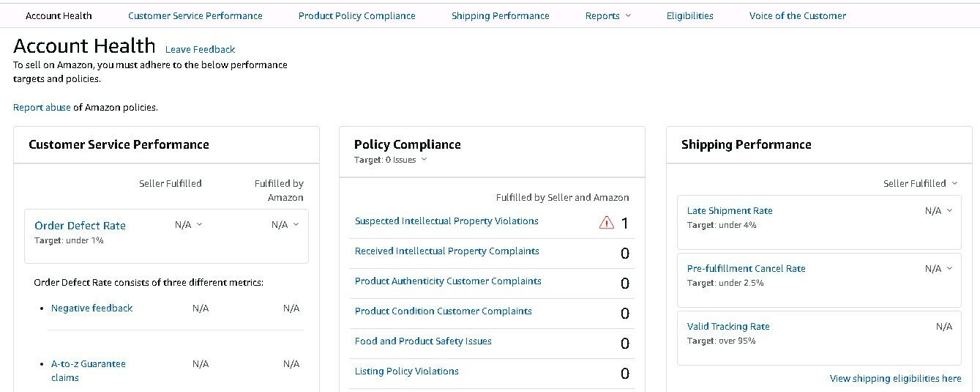Expand Fulfilled by Amazon N/A dropdown for Order Defect Rate
The width and height of the screenshot is (980, 392).
[x=285, y=225]
